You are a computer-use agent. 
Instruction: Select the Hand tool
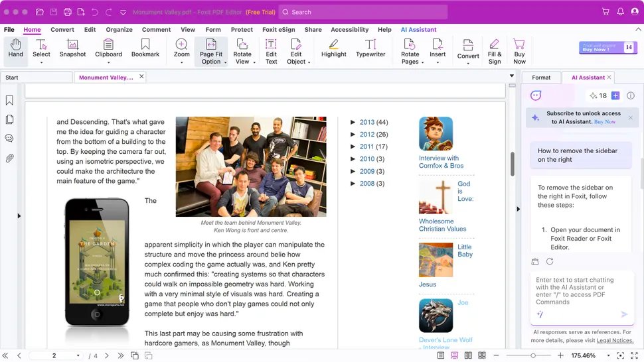(15, 48)
